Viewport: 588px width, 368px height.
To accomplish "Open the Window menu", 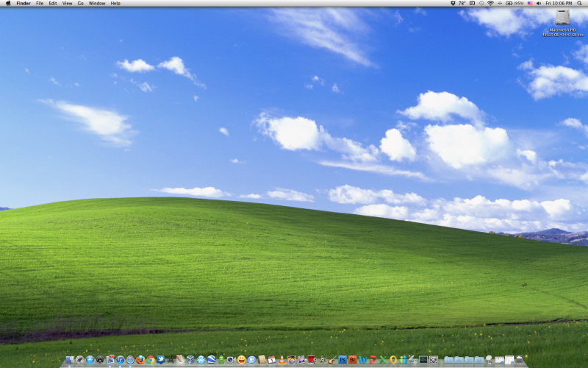I will coord(97,3).
